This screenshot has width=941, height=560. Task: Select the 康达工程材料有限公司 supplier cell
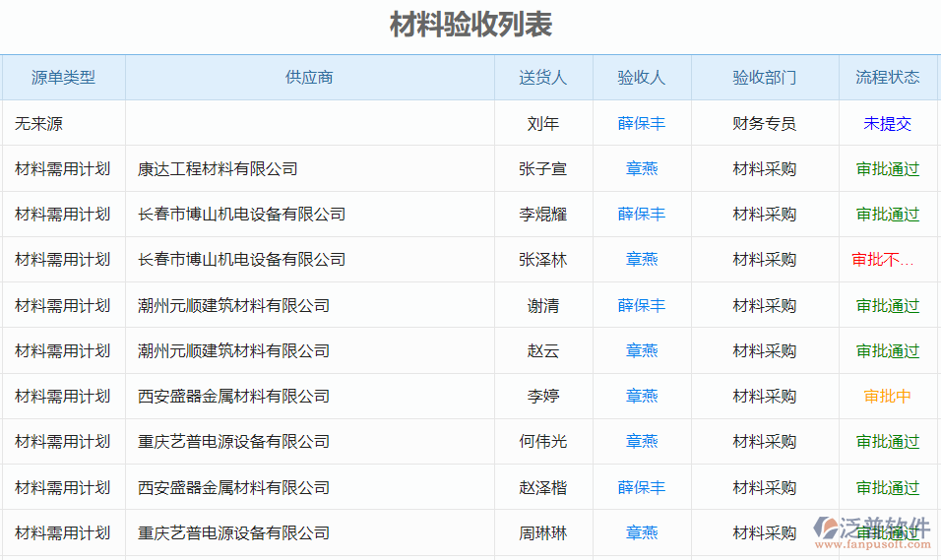point(218,168)
